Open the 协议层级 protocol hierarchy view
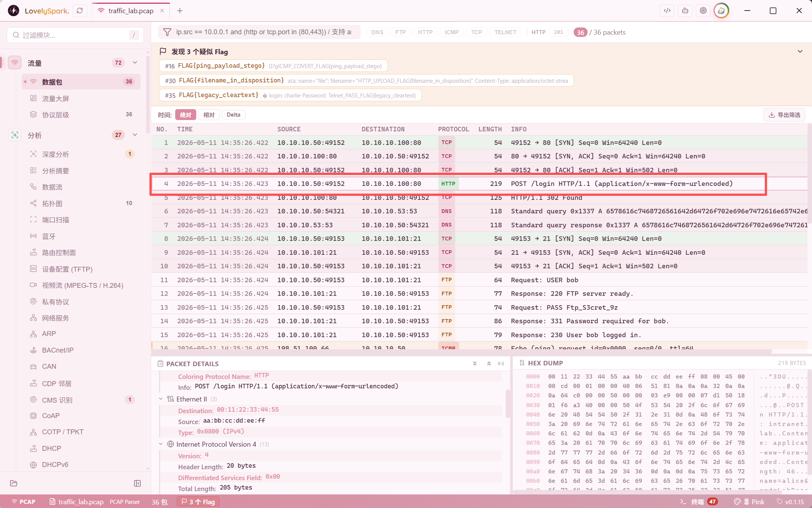 [81, 114]
